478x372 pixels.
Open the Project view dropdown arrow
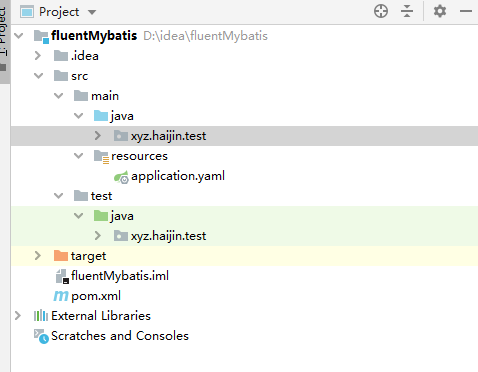(92, 12)
